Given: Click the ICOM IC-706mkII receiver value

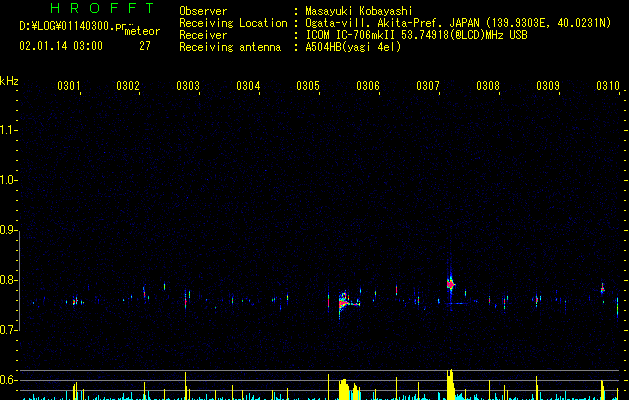Looking at the screenshot, I should [x=416, y=35].
